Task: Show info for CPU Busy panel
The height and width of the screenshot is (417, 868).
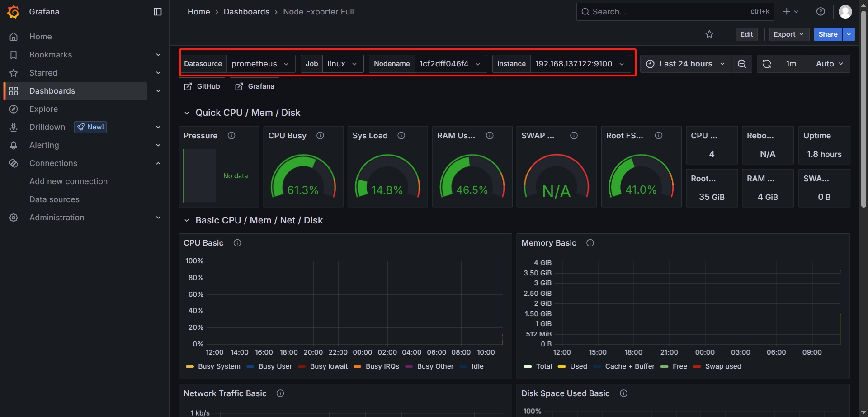Action: coord(320,136)
